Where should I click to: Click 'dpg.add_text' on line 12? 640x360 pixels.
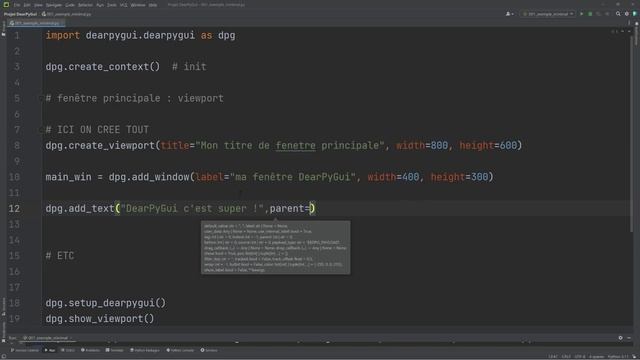click(x=80, y=209)
